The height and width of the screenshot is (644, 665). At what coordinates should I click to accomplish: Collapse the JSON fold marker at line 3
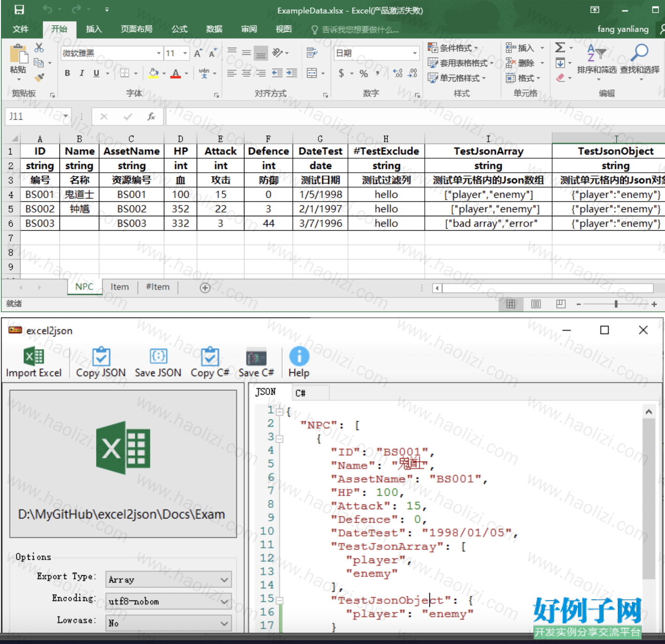tap(280, 439)
